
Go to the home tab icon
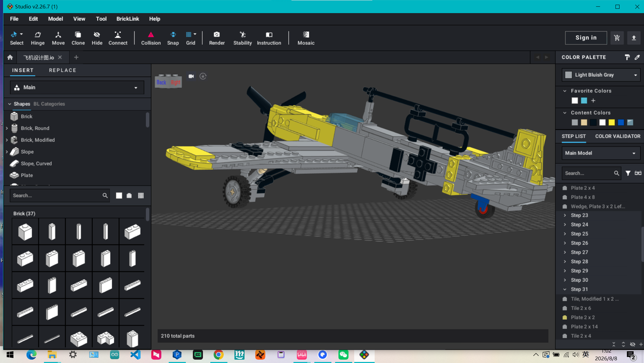tap(10, 57)
